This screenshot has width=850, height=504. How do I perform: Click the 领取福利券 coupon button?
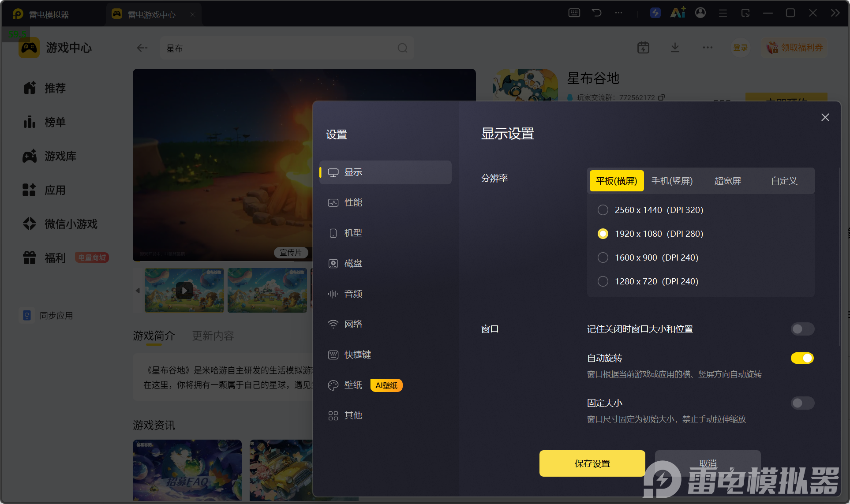(794, 48)
